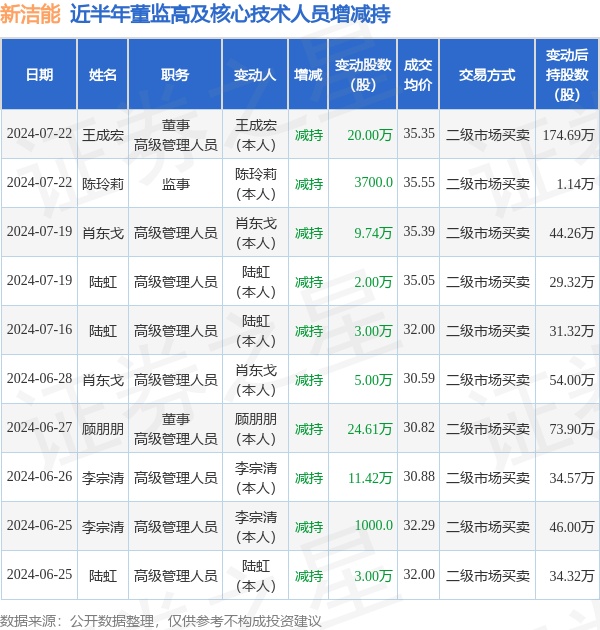Click average price 30.59
600x630 pixels.
[x=419, y=379]
